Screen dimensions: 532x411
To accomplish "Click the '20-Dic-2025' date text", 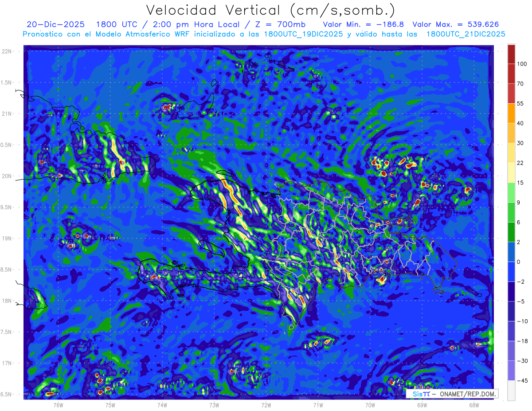I will [55, 24].
